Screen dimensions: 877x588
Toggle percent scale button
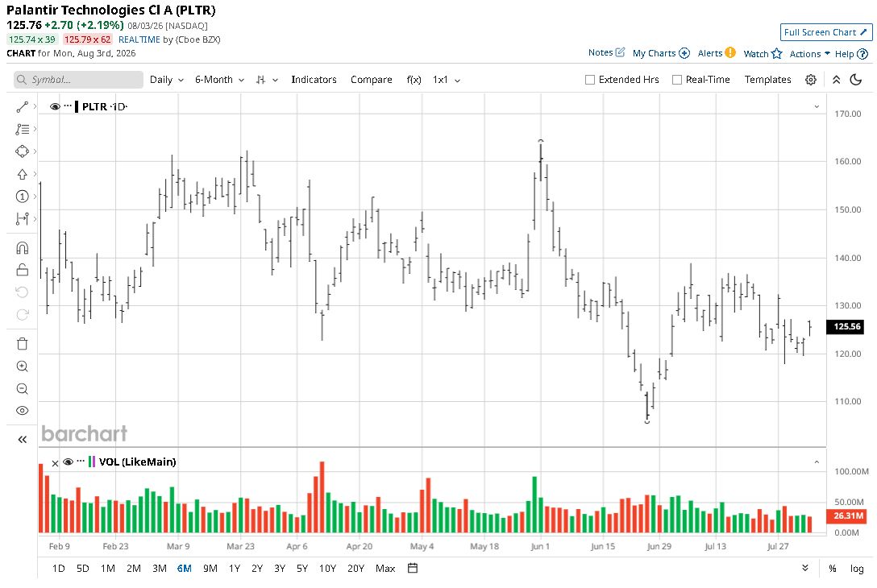[x=832, y=569]
